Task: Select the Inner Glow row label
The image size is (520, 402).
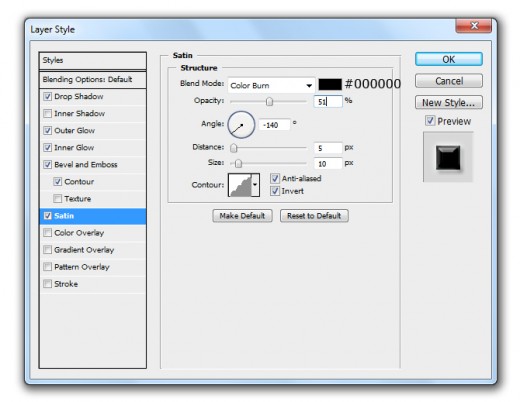Action: (74, 148)
